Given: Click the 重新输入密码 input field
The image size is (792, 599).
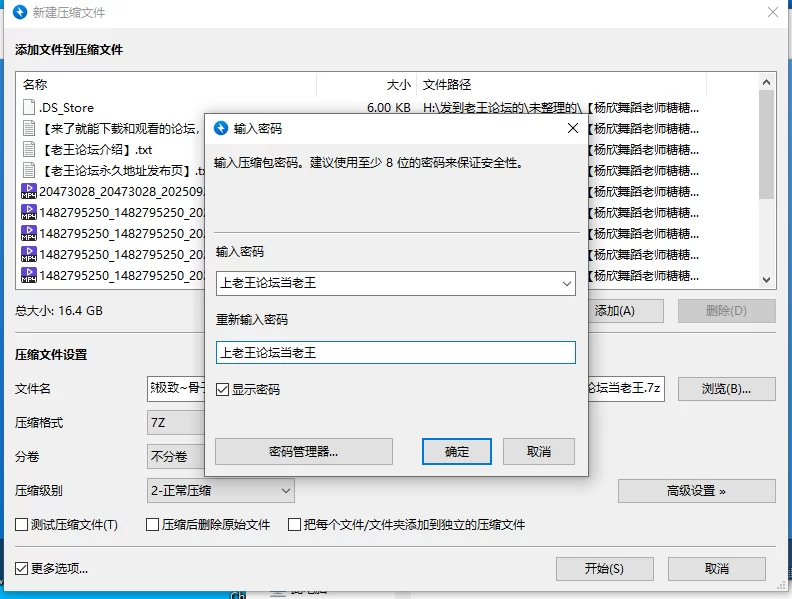Looking at the screenshot, I should pos(395,353).
